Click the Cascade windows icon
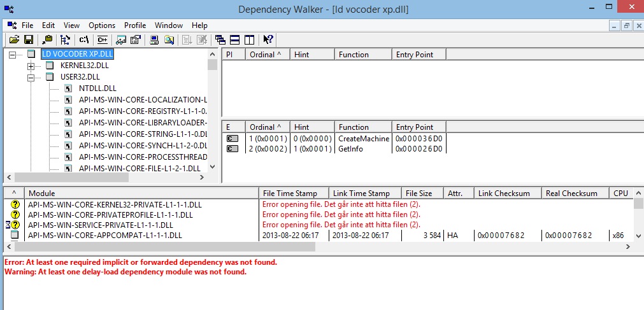The image size is (644, 310). tap(220, 39)
